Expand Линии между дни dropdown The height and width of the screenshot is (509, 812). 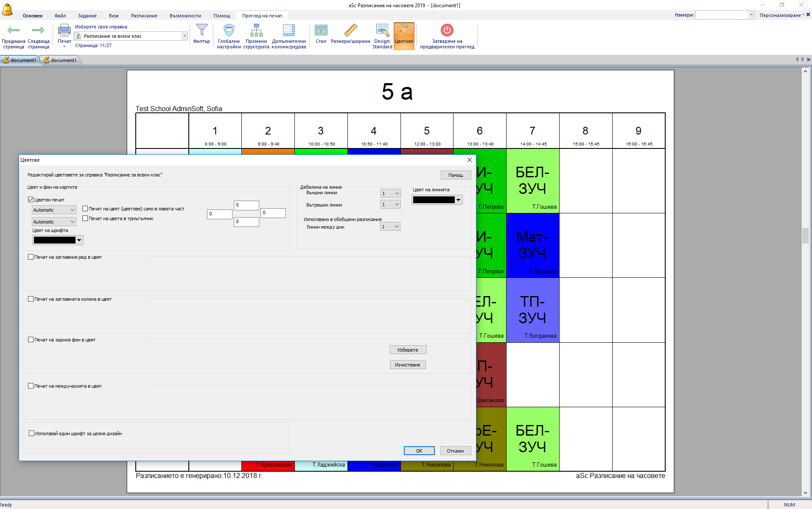click(397, 227)
